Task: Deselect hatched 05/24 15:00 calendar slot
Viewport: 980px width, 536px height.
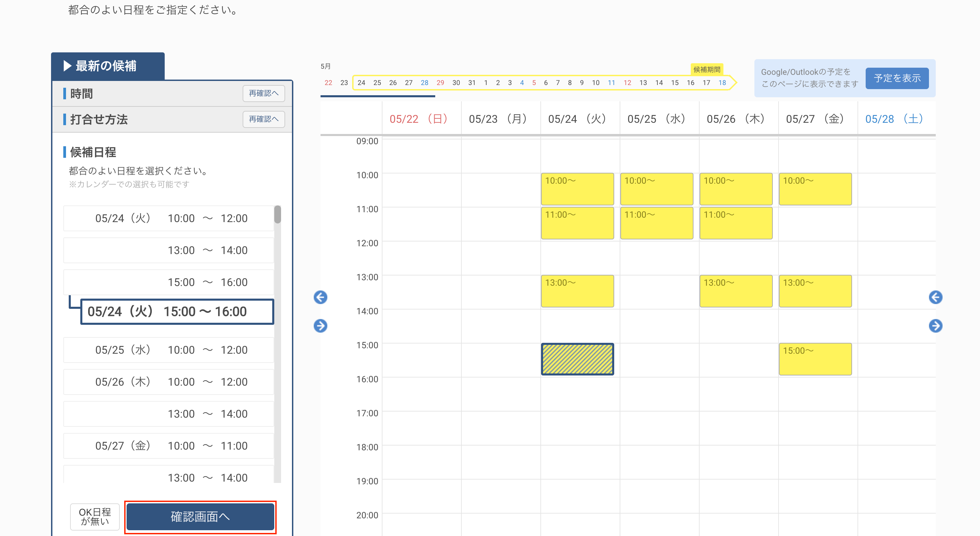Action: [577, 359]
